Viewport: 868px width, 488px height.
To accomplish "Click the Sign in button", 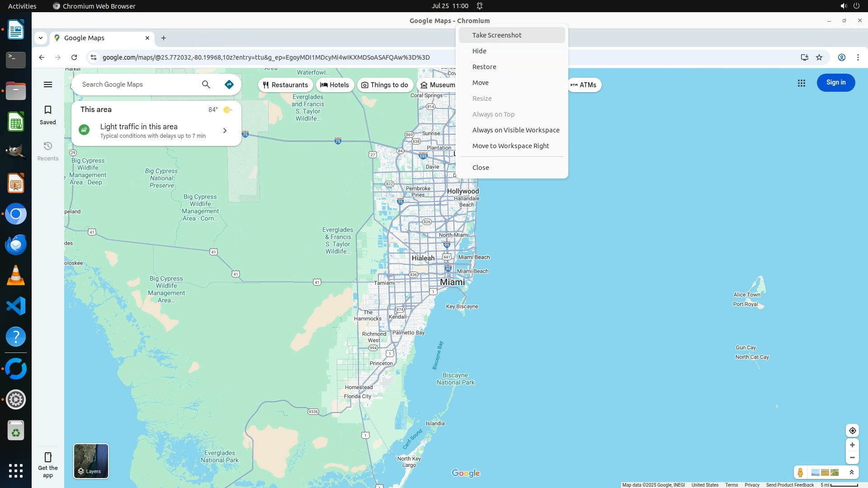I will pos(835,83).
